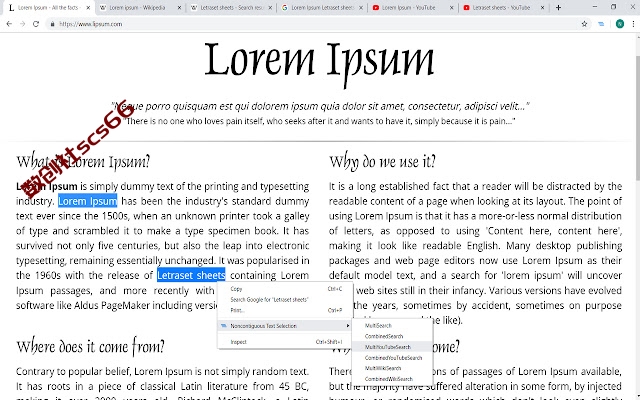Click the words "Aldus PageMaker" in the paragraph
Screen dimensions: 640x400
tap(112, 305)
